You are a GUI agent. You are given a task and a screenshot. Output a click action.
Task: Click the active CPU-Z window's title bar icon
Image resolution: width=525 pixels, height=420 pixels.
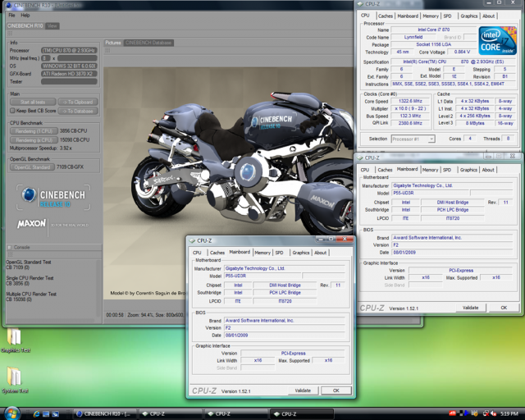click(x=192, y=240)
